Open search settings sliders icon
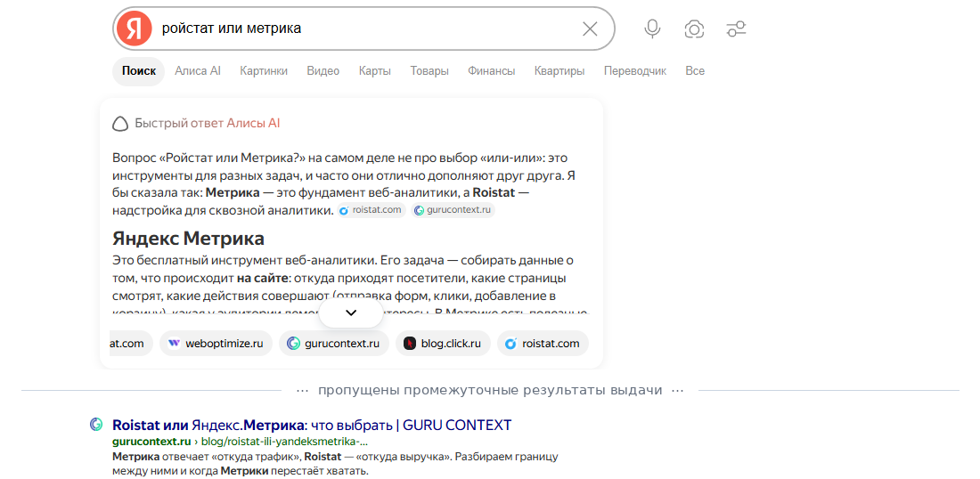This screenshot has height=479, width=980. pyautogui.click(x=736, y=28)
